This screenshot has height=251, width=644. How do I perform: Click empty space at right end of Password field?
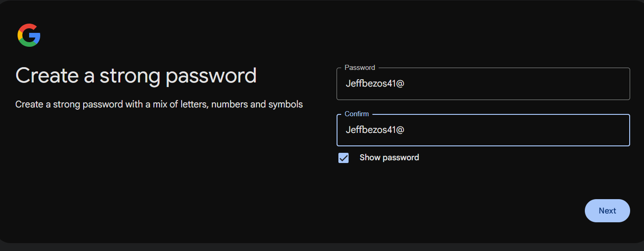point(601,84)
